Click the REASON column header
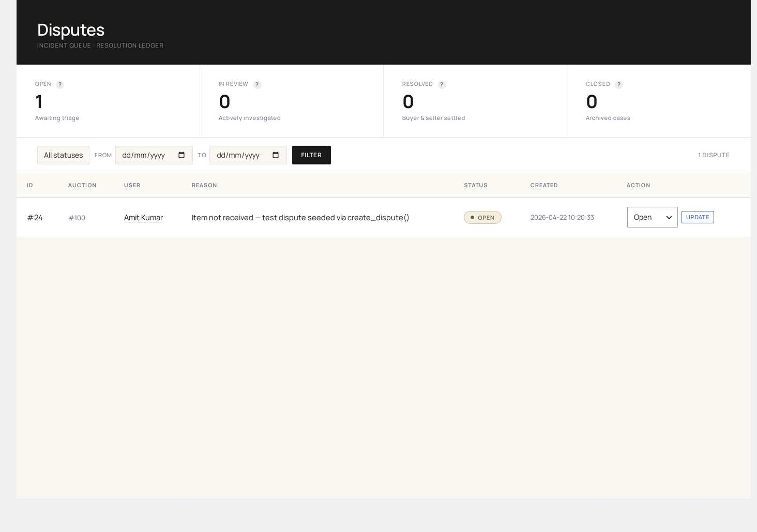Viewport: 757px width, 532px height. coord(204,185)
